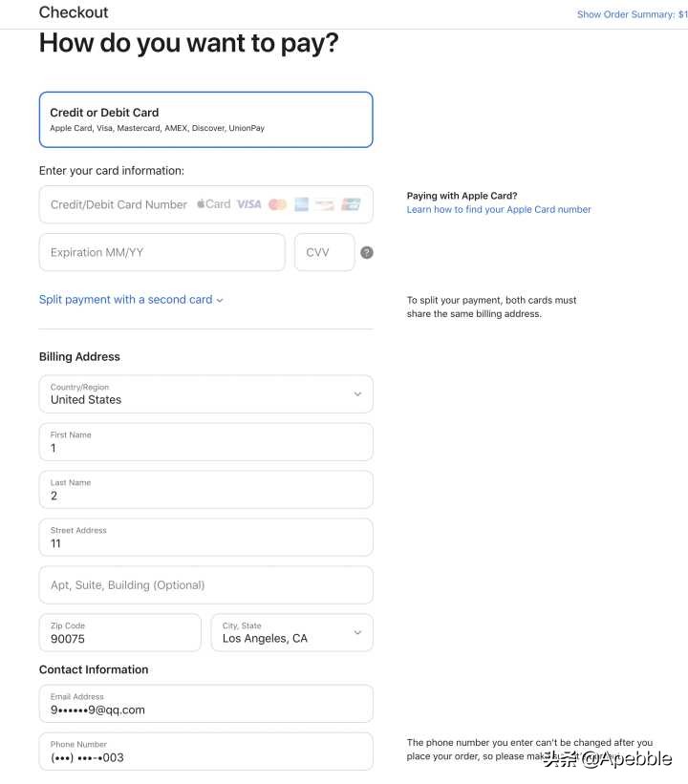688x784 pixels.
Task: Click the UnionPay logo icon
Action: [x=351, y=204]
